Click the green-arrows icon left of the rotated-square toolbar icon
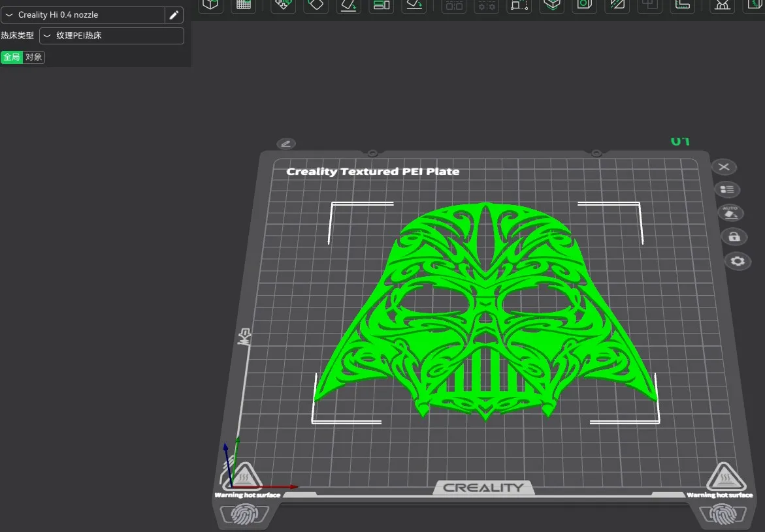The height and width of the screenshot is (532, 765). click(x=283, y=5)
